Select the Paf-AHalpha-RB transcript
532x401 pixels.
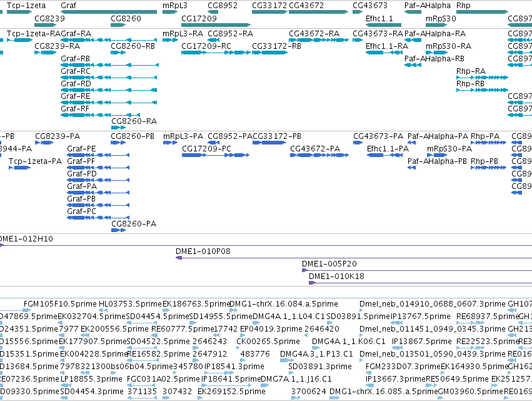click(x=413, y=65)
